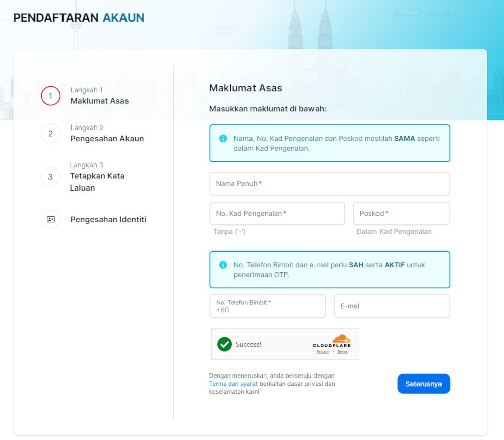Viewport: 504px width, 440px height.
Task: Click the Nama Penuh input field
Action: coord(329,183)
